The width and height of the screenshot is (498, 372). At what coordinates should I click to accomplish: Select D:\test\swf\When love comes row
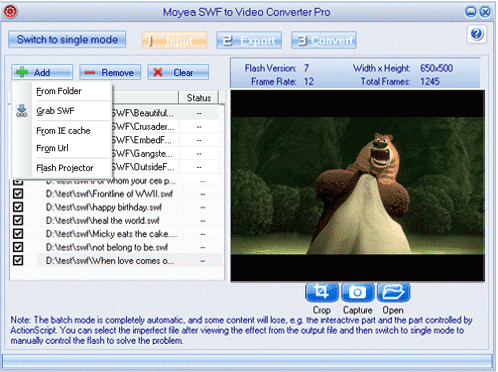click(117, 260)
